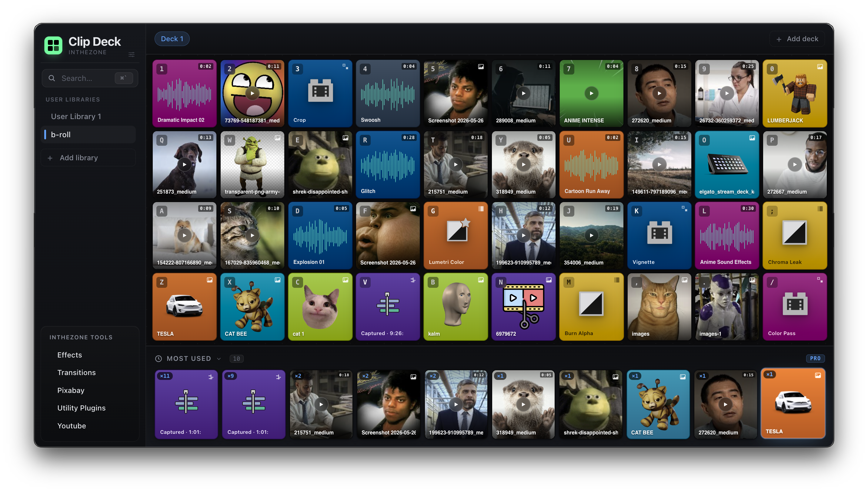Click the x11 Captured 1:01 tile

coord(186,404)
